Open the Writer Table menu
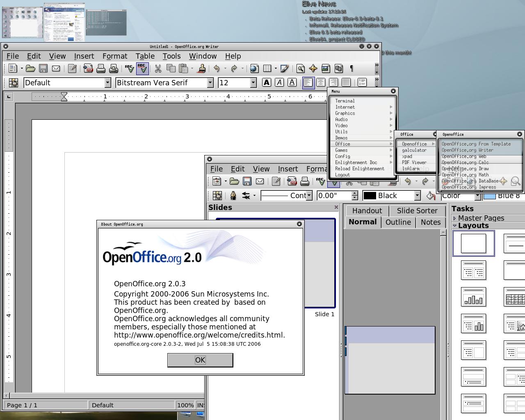The image size is (525, 420). pos(145,56)
